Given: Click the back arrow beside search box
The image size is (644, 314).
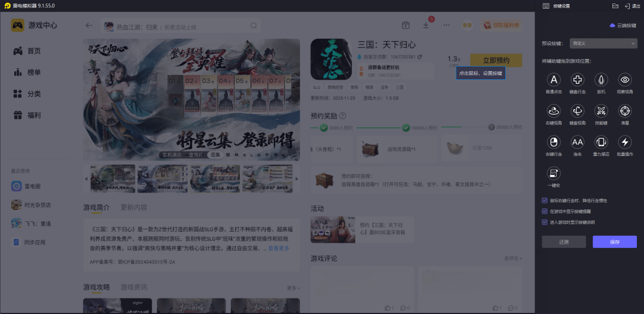Looking at the screenshot, I should [x=89, y=25].
